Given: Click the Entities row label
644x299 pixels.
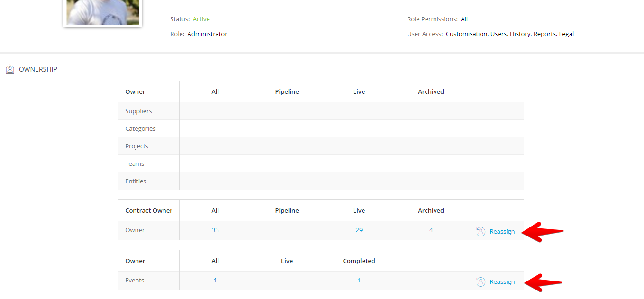Looking at the screenshot, I should (x=136, y=181).
